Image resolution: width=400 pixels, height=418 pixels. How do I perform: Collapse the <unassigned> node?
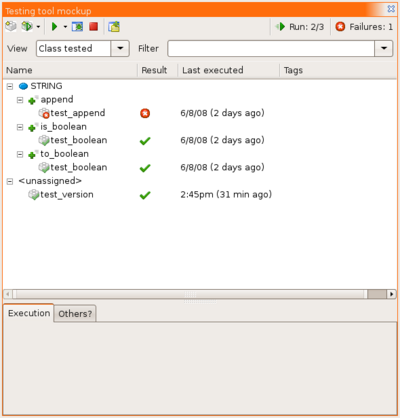click(10, 181)
